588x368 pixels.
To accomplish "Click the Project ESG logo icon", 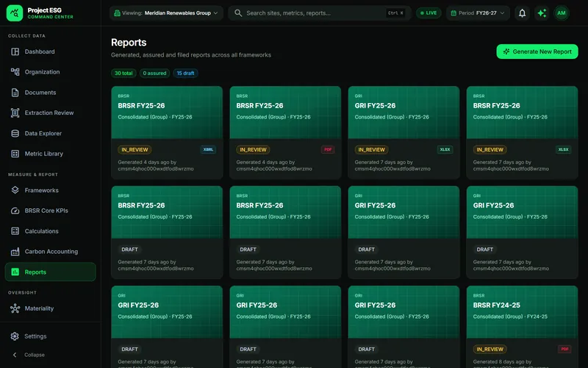I will click(15, 13).
